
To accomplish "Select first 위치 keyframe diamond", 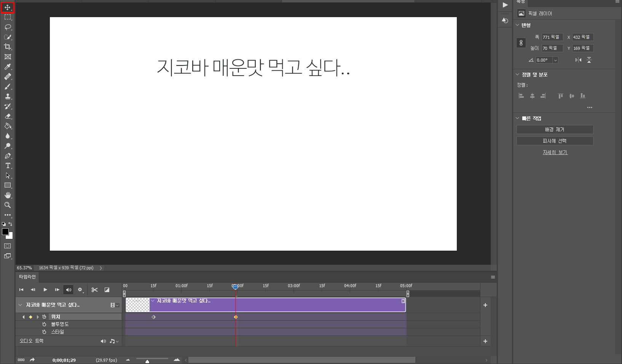I will 154,317.
